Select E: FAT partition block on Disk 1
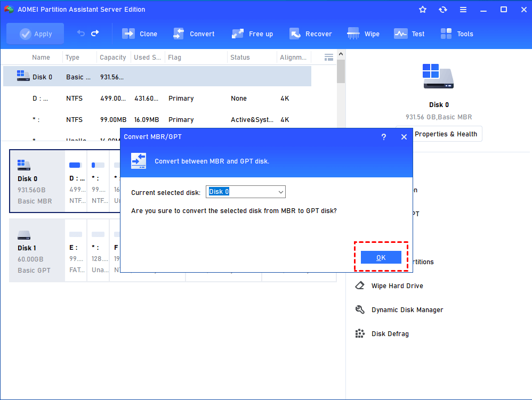532x400 pixels. click(x=76, y=250)
